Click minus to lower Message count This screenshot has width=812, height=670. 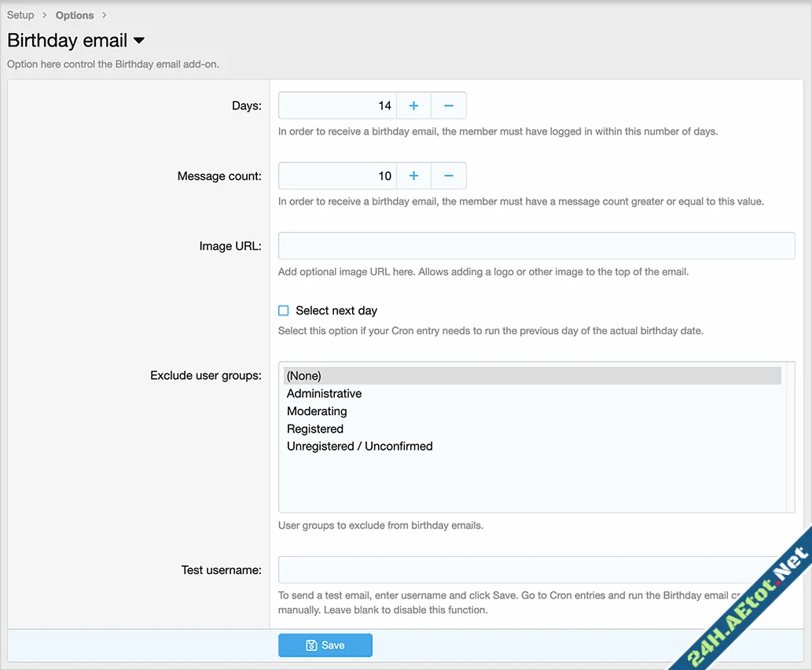pyautogui.click(x=449, y=176)
